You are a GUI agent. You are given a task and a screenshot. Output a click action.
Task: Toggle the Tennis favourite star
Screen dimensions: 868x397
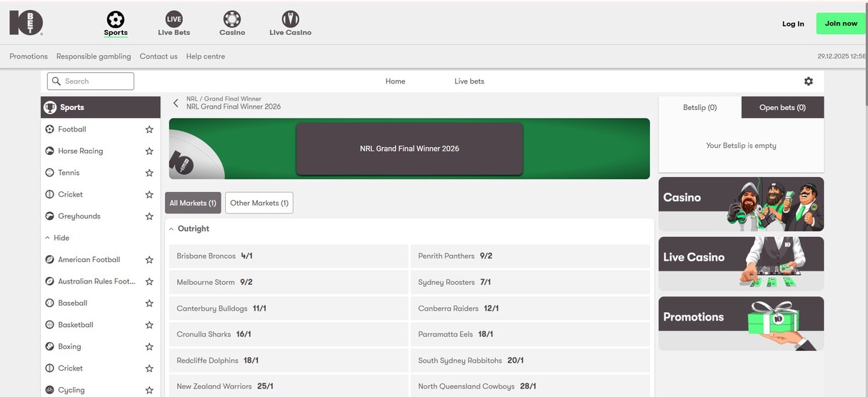149,173
